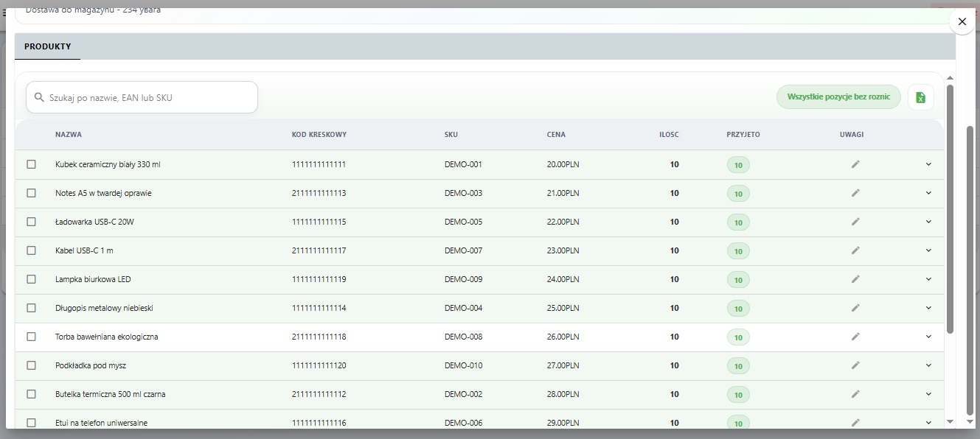Select checkbox for Torba bawełniana ekologiczna
Viewport: 980px width, 439px height.
pos(31,337)
